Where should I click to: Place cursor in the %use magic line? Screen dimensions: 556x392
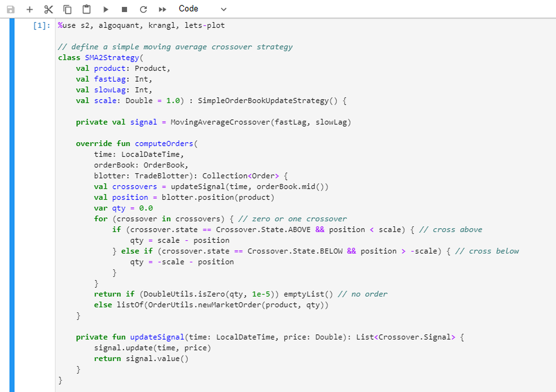141,25
